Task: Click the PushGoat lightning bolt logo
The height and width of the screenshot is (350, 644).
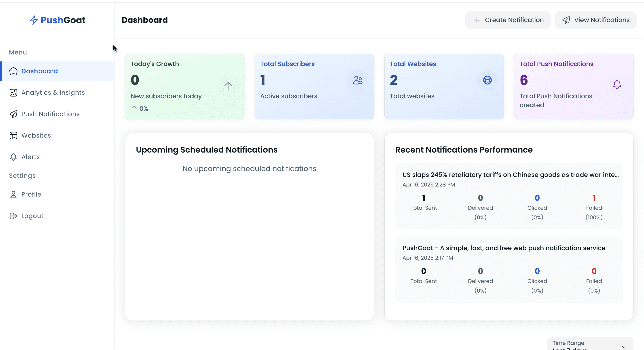Action: tap(34, 20)
